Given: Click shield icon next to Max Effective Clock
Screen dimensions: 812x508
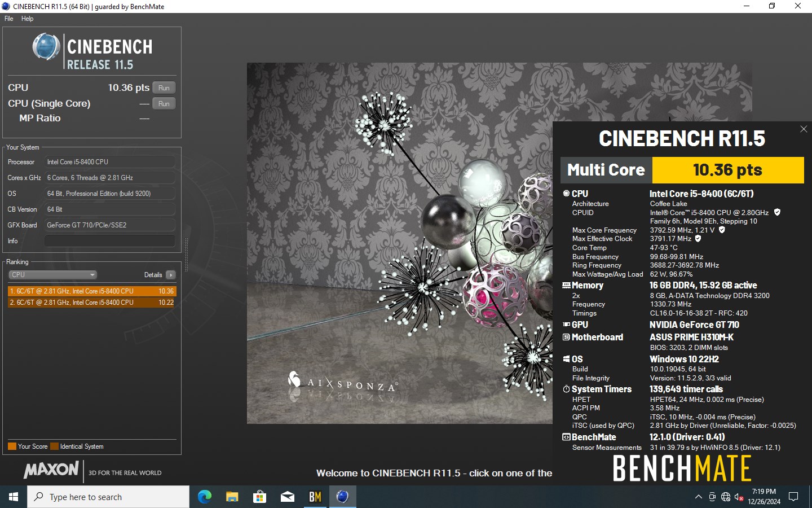Looking at the screenshot, I should point(698,238).
